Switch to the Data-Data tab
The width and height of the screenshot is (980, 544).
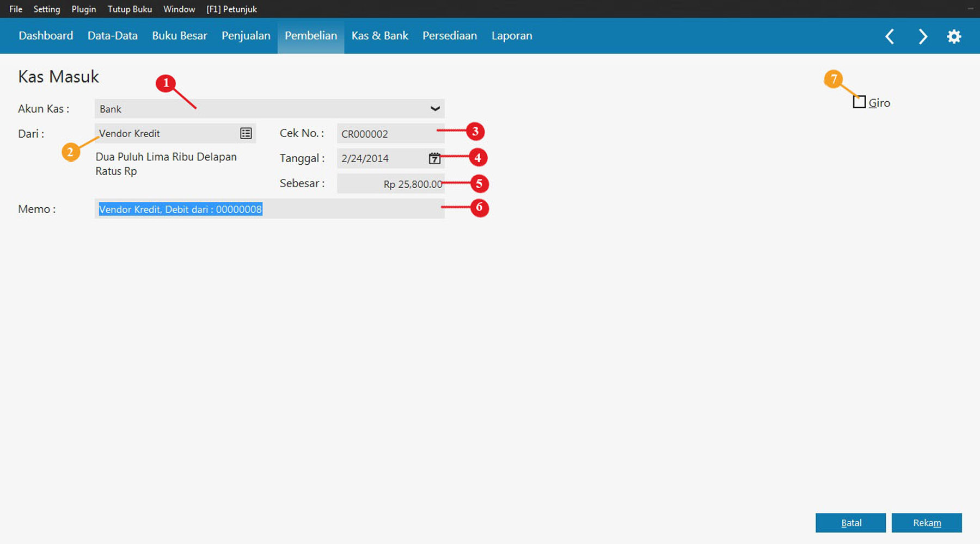point(113,36)
